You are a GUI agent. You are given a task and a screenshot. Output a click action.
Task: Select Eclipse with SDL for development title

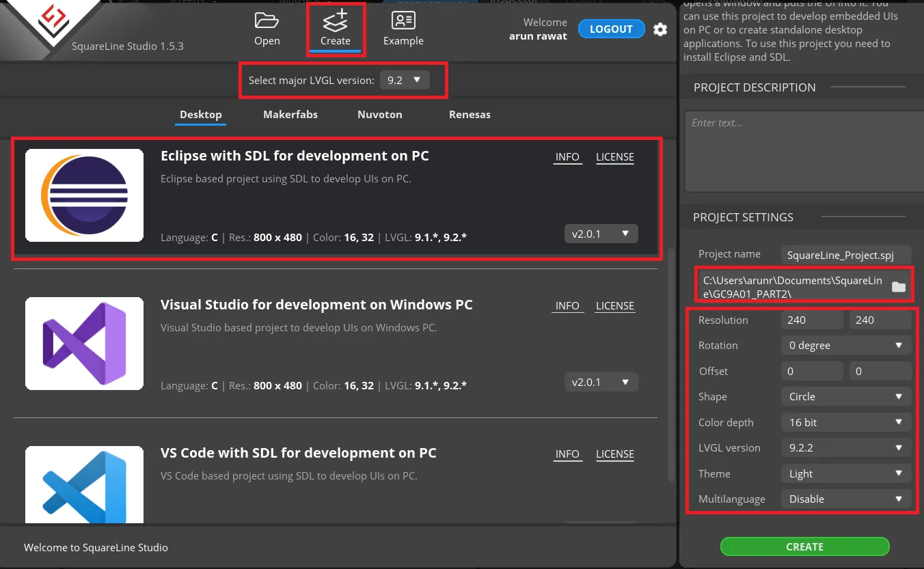click(x=295, y=156)
